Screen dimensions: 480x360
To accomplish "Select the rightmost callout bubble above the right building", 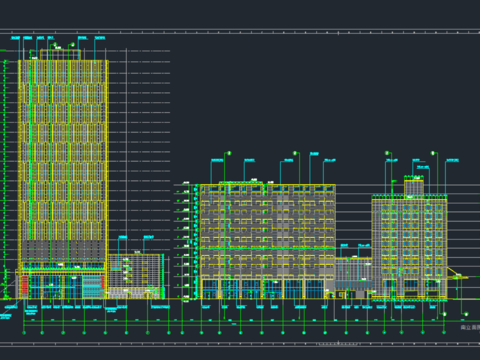I will point(433,153).
